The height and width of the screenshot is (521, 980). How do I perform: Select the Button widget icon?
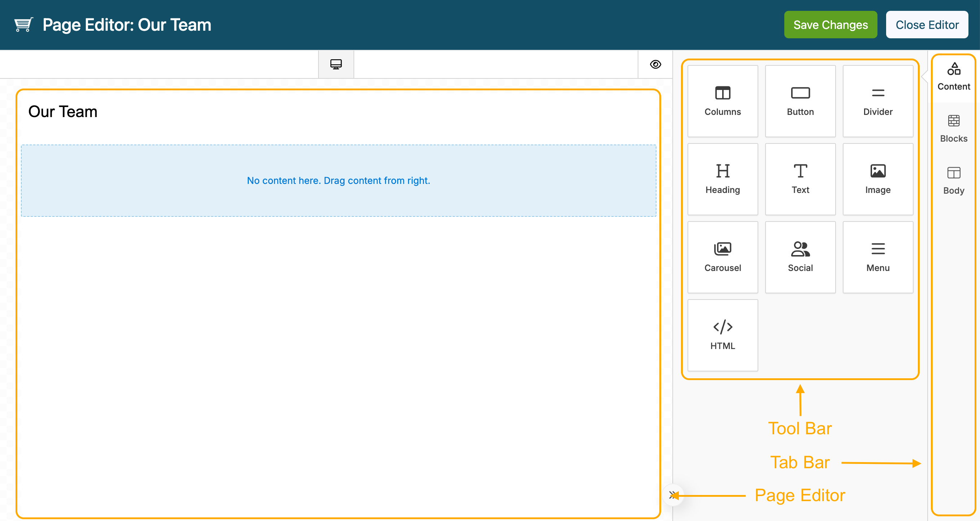coord(800,100)
